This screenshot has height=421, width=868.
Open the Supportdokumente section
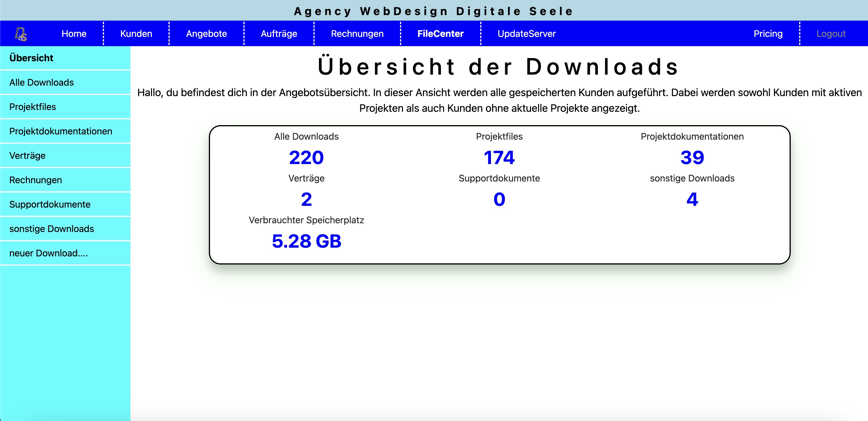pos(50,204)
